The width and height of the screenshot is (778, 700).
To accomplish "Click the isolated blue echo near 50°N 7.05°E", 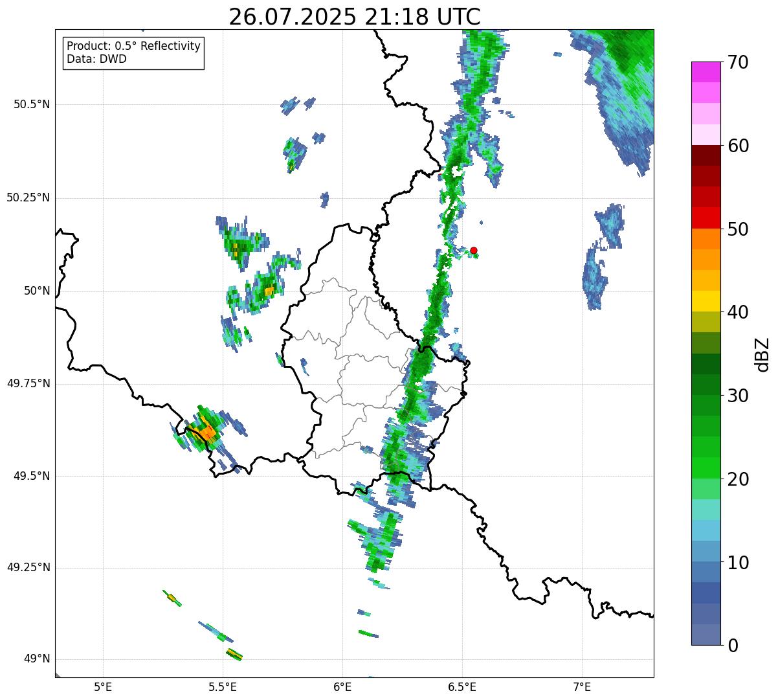I will (594, 280).
